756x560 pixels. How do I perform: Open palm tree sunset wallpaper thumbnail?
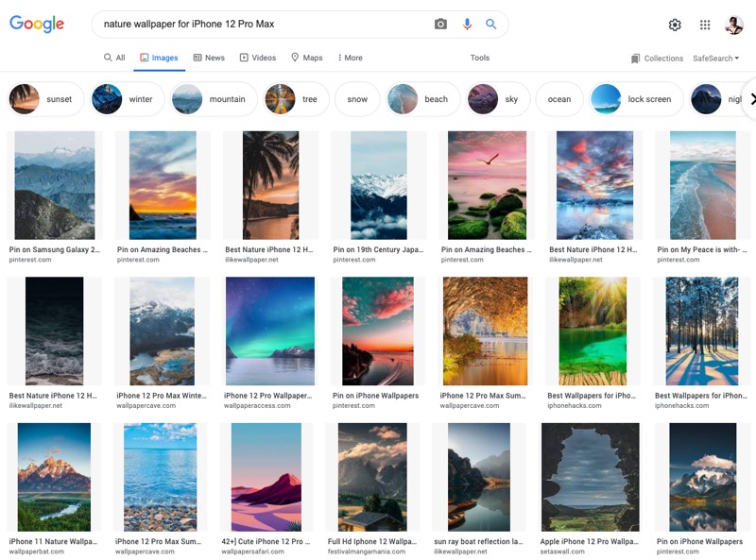click(270, 185)
